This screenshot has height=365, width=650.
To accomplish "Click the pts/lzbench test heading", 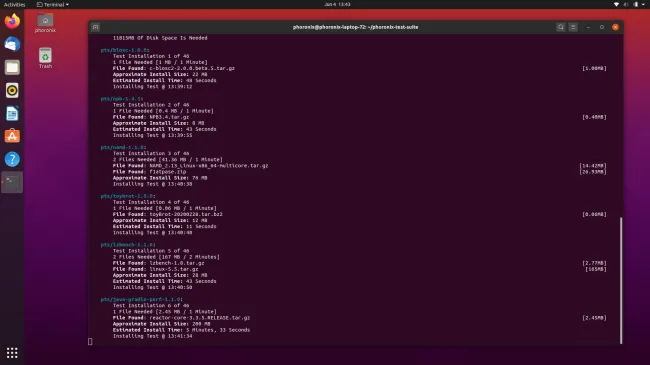I will click(x=128, y=245).
